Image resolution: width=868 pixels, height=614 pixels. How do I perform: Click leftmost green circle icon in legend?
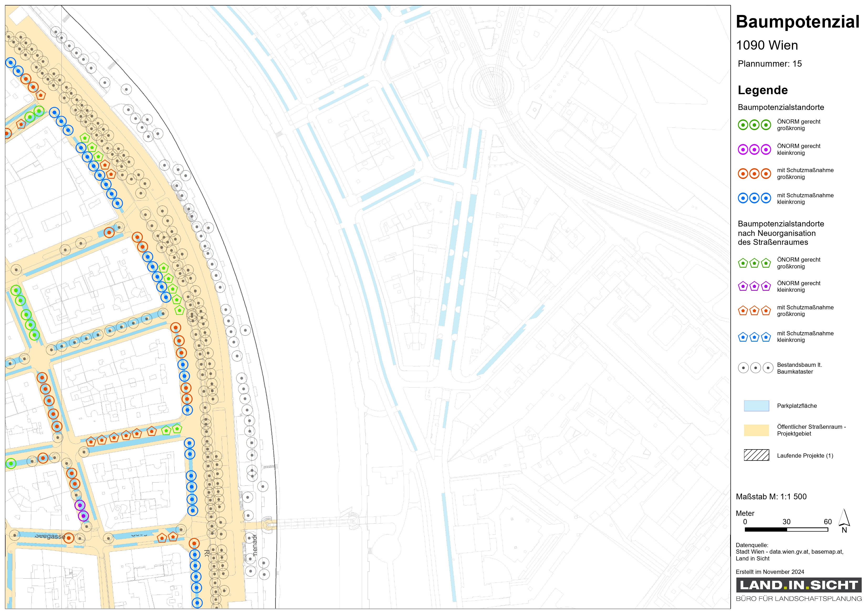click(743, 125)
